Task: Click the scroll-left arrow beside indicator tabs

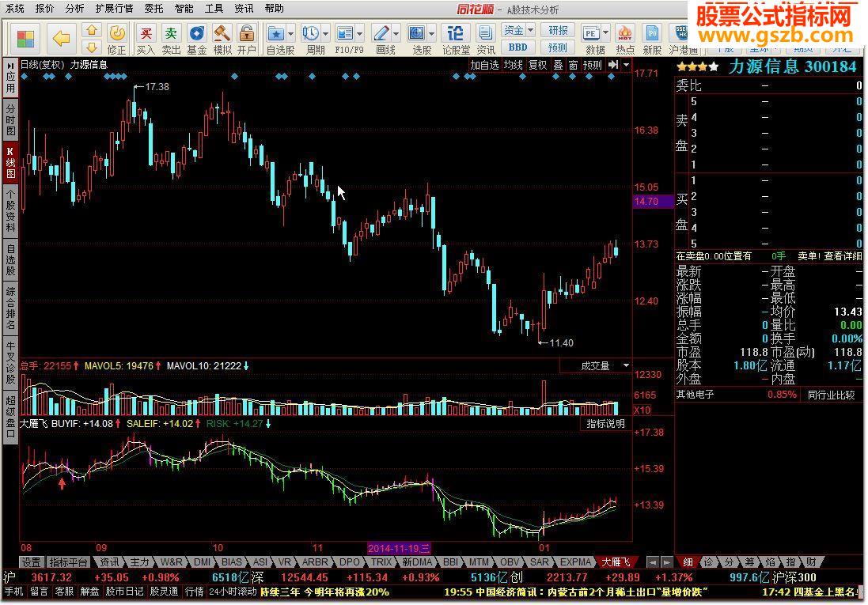Action: [x=653, y=562]
